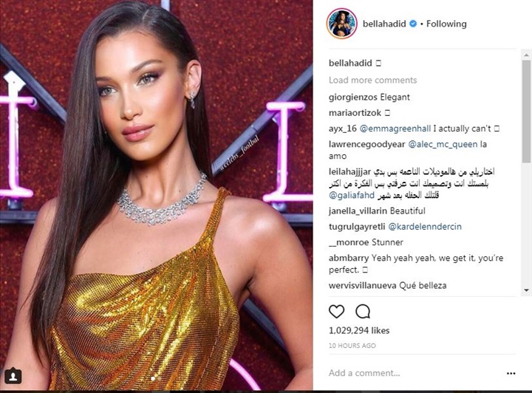Open giorgienzos commenter profile
The image size is (532, 393).
point(353,98)
